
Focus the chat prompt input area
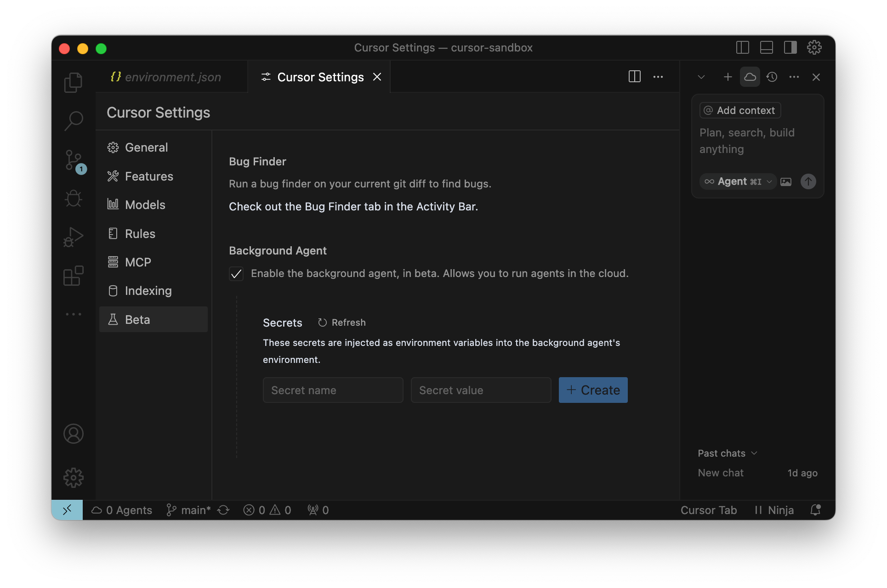pyautogui.click(x=757, y=141)
